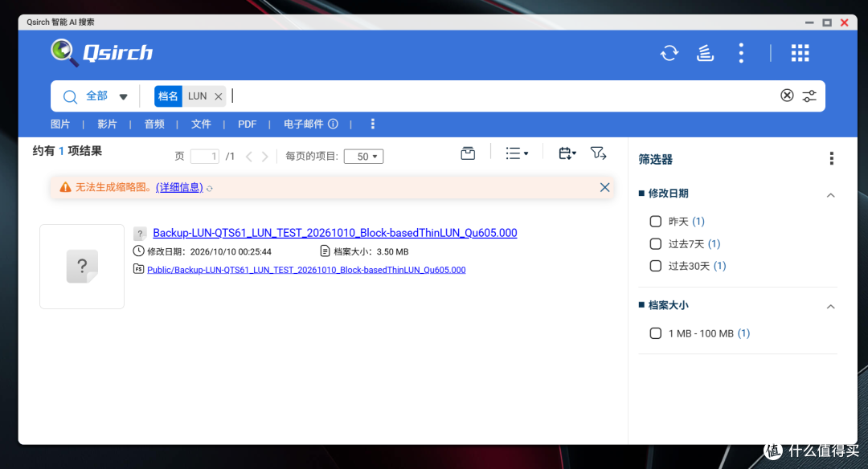Click the archive box icon in results toolbar
Screen dimensions: 868x469
pos(468,153)
